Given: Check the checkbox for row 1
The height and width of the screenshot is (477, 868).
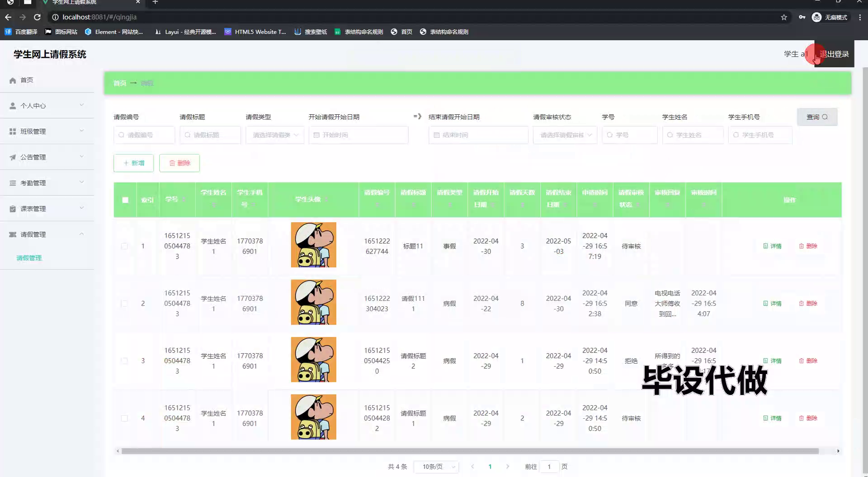Looking at the screenshot, I should coord(124,246).
